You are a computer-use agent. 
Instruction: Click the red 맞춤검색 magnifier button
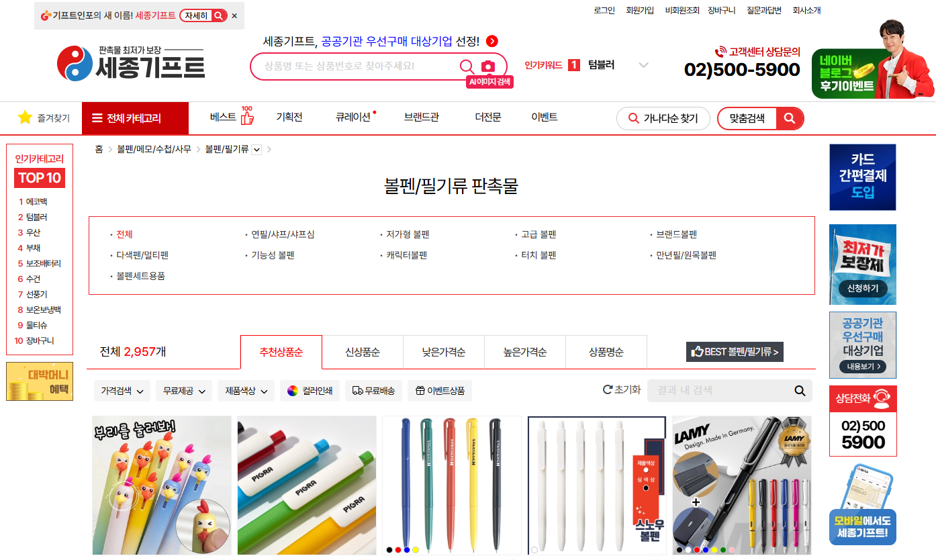(x=790, y=118)
